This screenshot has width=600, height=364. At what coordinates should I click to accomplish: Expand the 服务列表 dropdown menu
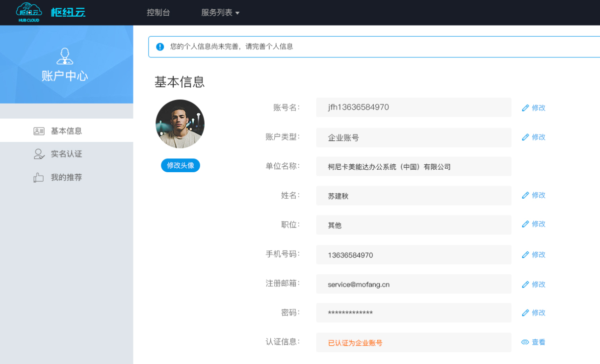coord(220,13)
